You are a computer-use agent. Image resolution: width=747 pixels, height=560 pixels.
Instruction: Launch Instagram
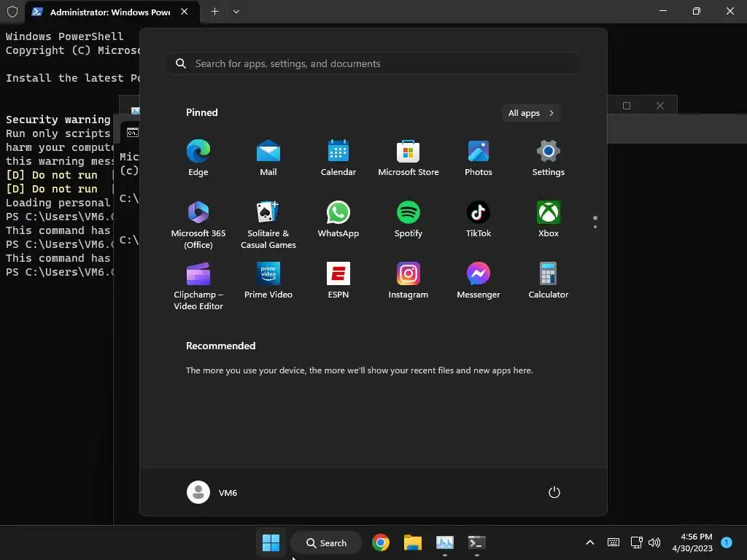point(409,281)
